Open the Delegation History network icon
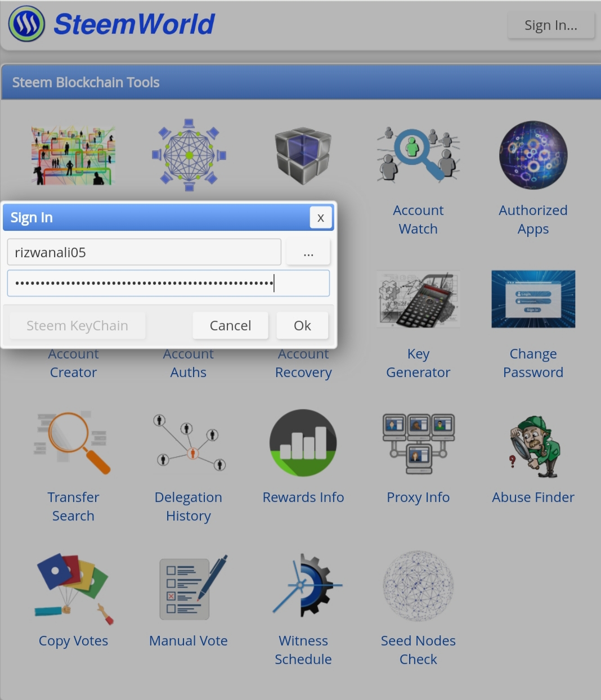The width and height of the screenshot is (601, 700). point(189,443)
